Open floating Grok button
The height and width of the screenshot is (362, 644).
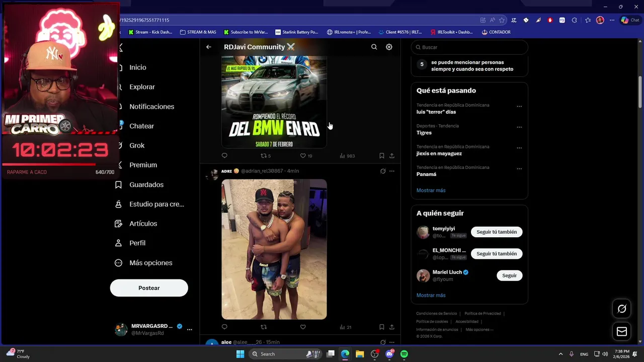tap(622, 309)
